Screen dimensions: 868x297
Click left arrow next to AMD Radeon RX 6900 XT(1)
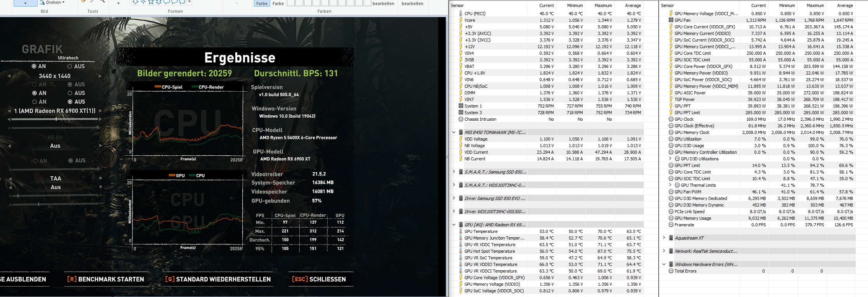point(9,111)
